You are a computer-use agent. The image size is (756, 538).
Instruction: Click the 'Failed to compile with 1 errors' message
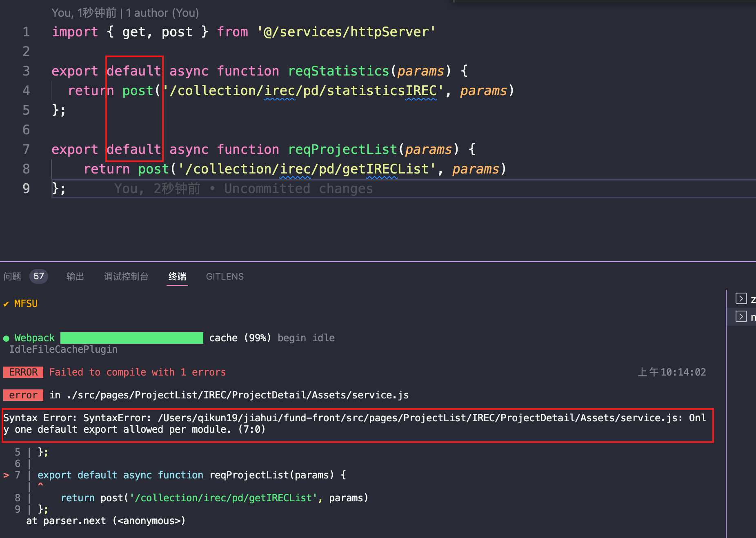coord(138,372)
